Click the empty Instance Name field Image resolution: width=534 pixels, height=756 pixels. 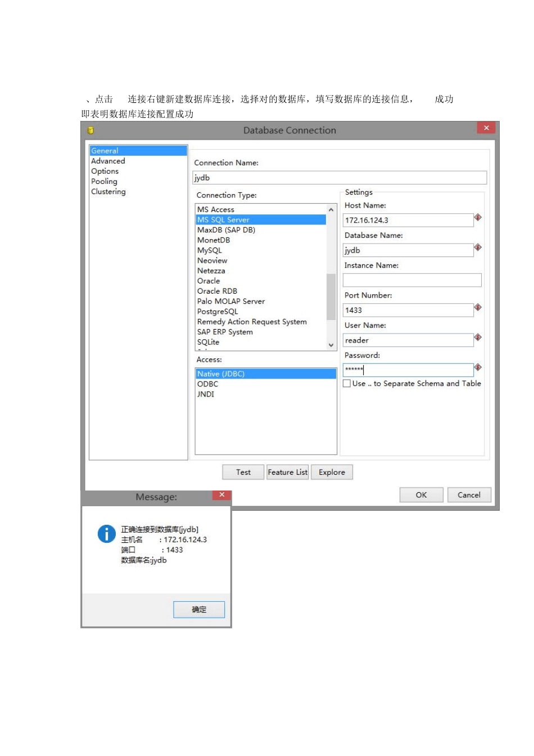pyautogui.click(x=412, y=280)
